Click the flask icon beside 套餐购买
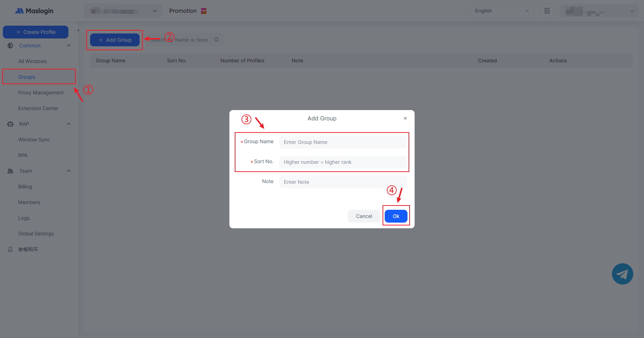Image resolution: width=644 pixels, height=338 pixels. [x=10, y=249]
